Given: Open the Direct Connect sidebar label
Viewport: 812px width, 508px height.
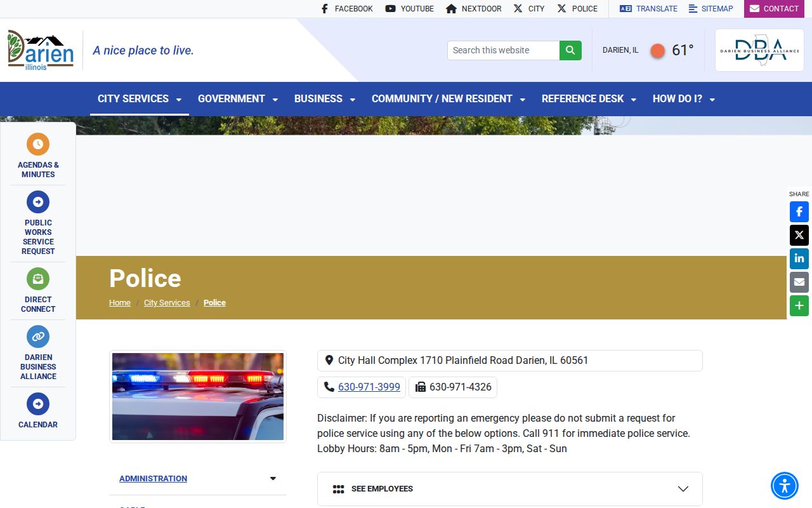Looking at the screenshot, I should (x=38, y=304).
